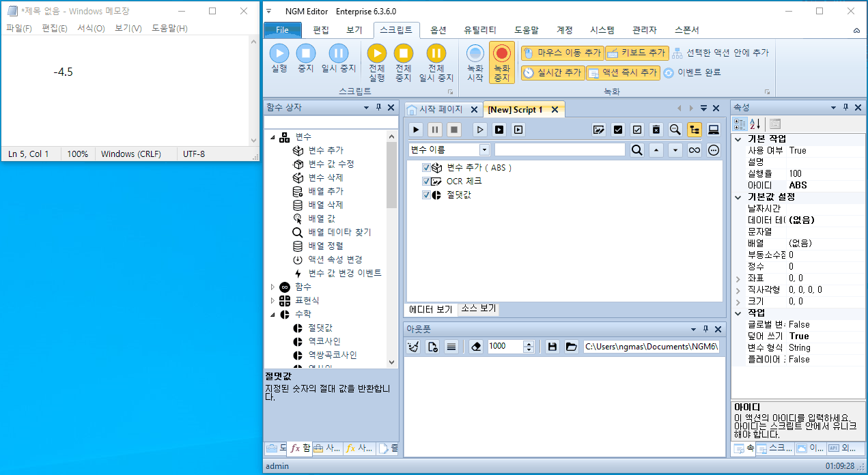The image size is (868, 475).
Task: Click the outlined step-play triangle icon
Action: [480, 130]
